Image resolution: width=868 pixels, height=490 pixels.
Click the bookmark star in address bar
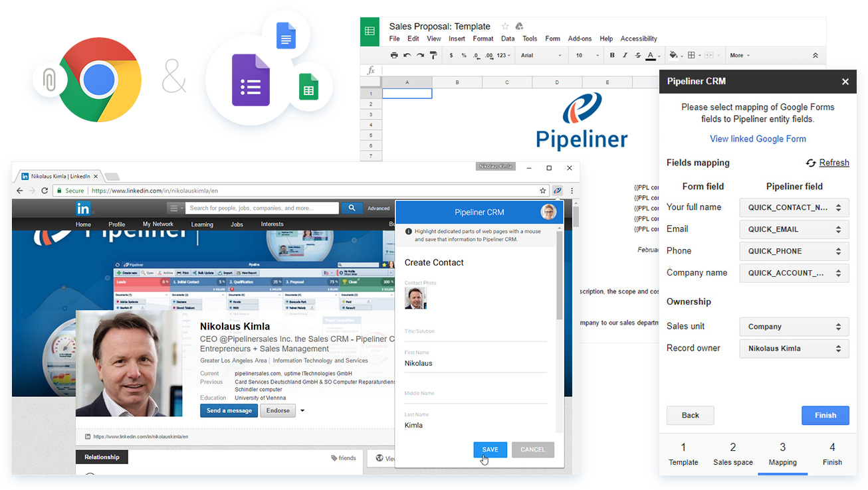pos(542,191)
